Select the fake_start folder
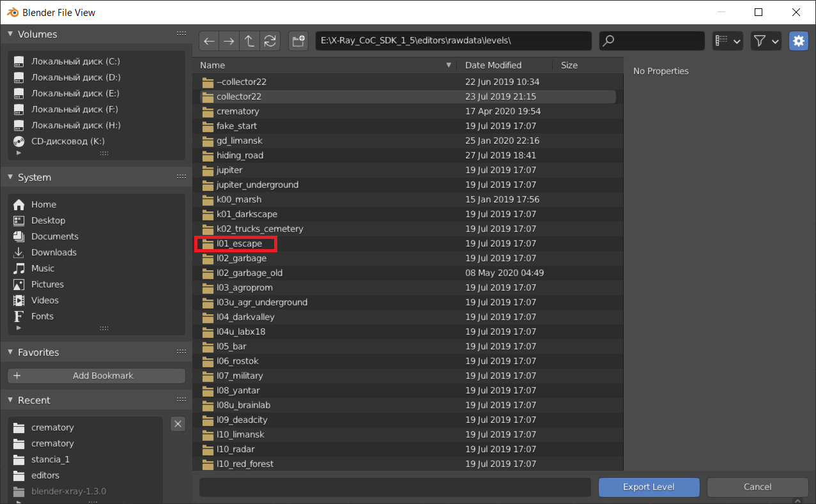Screen dimensions: 816x504 click(x=408, y=126)
